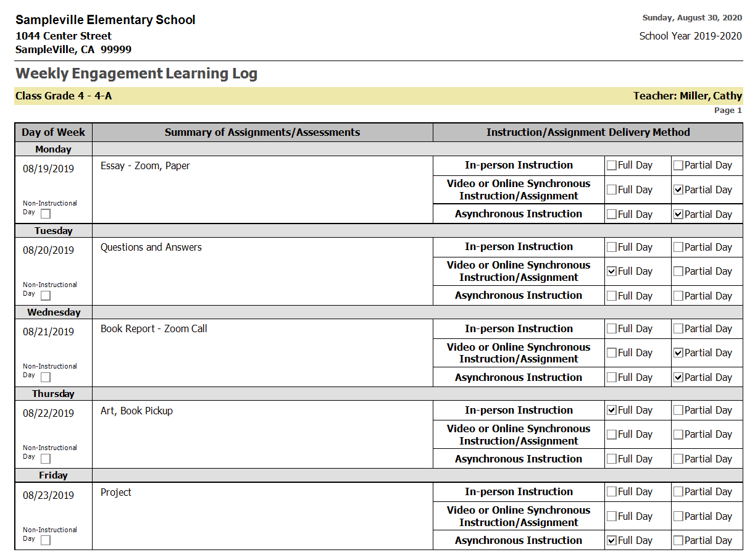Check Thursday Video Synchronous Full Day box
The image size is (755, 560).
(612, 435)
